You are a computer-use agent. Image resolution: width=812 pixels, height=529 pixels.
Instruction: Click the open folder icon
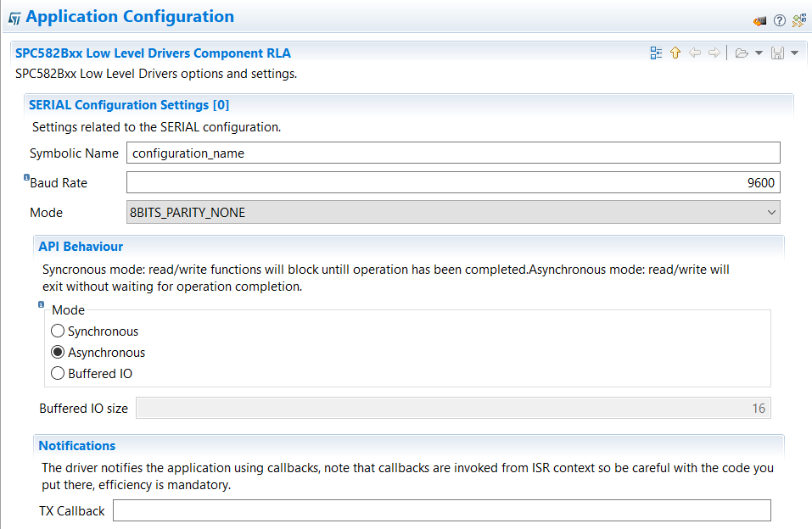pos(741,53)
